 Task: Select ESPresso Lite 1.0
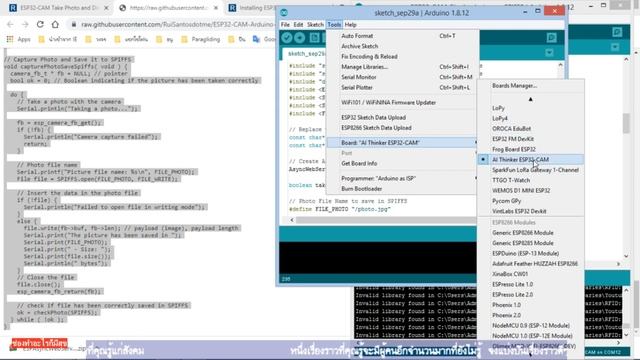(x=531, y=284)
